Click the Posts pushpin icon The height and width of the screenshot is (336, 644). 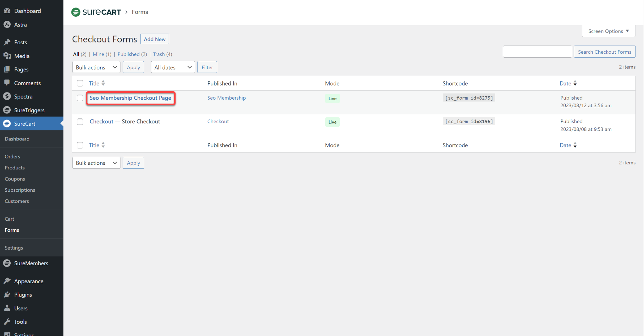tap(7, 42)
